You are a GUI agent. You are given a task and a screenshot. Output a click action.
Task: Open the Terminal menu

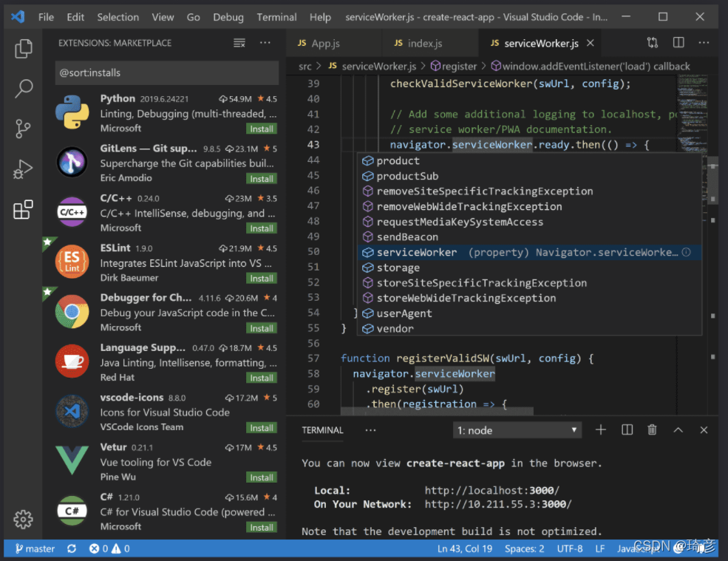(276, 17)
